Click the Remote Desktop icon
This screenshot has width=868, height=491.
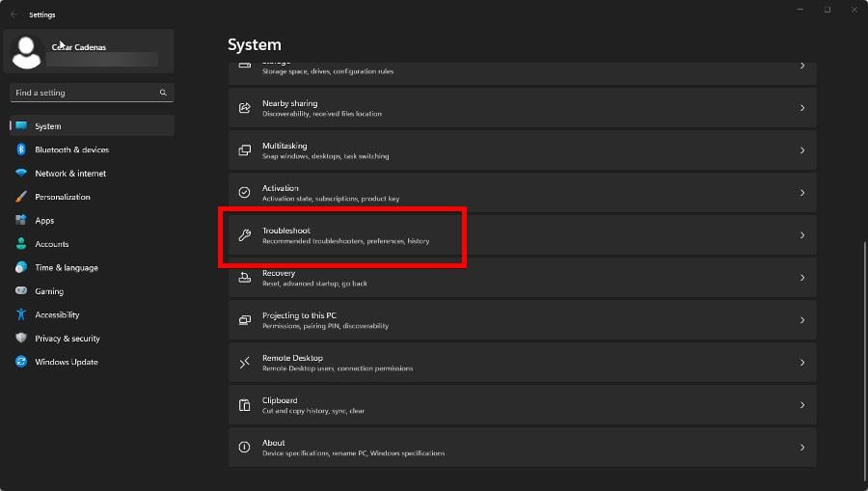click(x=244, y=363)
